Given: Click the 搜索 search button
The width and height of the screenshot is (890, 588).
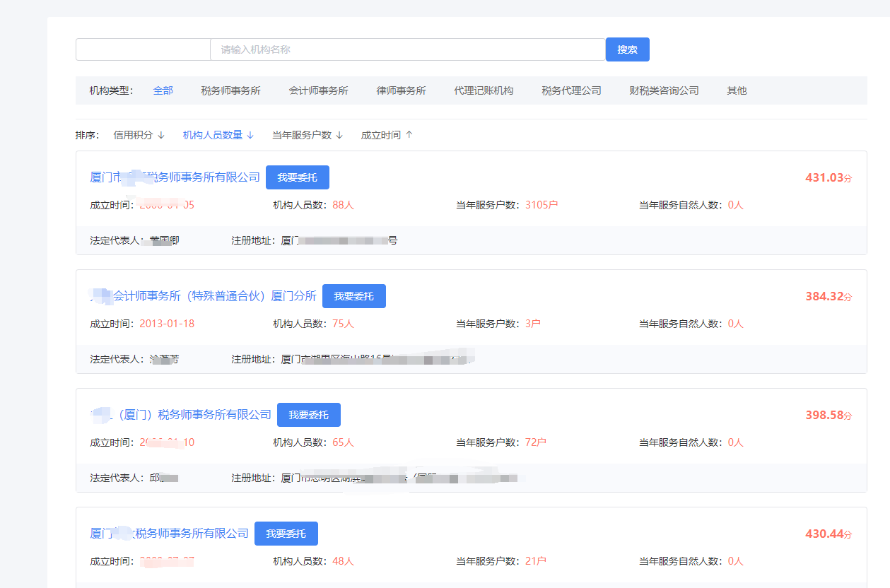Looking at the screenshot, I should click(627, 49).
